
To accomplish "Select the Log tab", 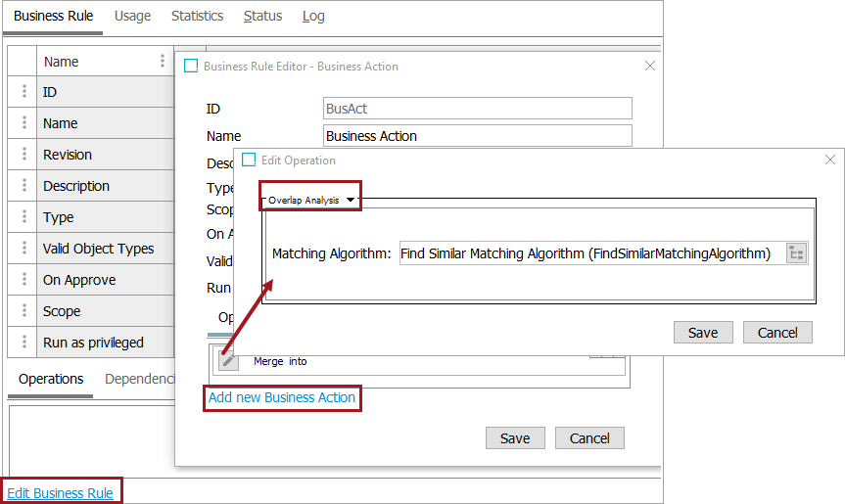I will (313, 16).
